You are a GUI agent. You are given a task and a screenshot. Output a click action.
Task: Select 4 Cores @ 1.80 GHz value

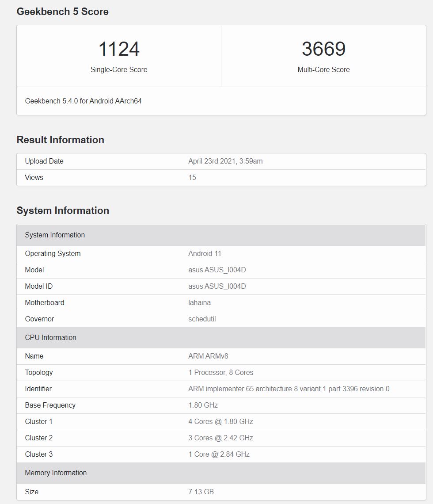point(220,422)
